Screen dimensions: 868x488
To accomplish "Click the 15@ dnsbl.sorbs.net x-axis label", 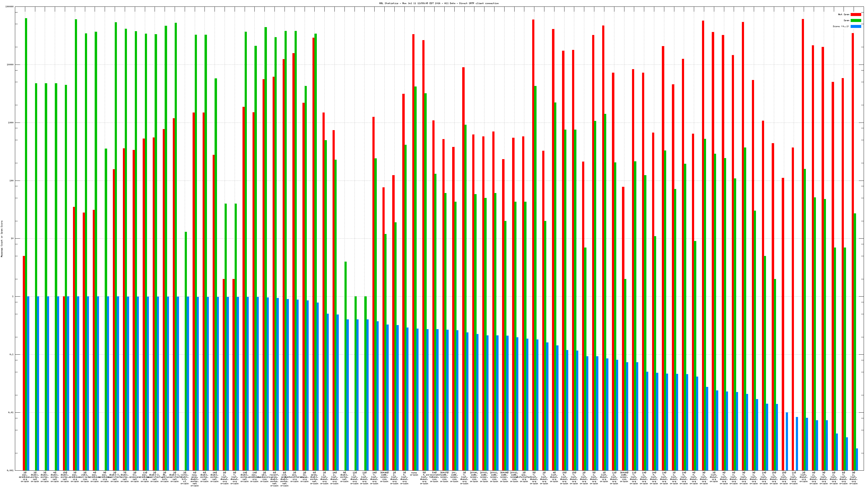I will (x=65, y=477).
